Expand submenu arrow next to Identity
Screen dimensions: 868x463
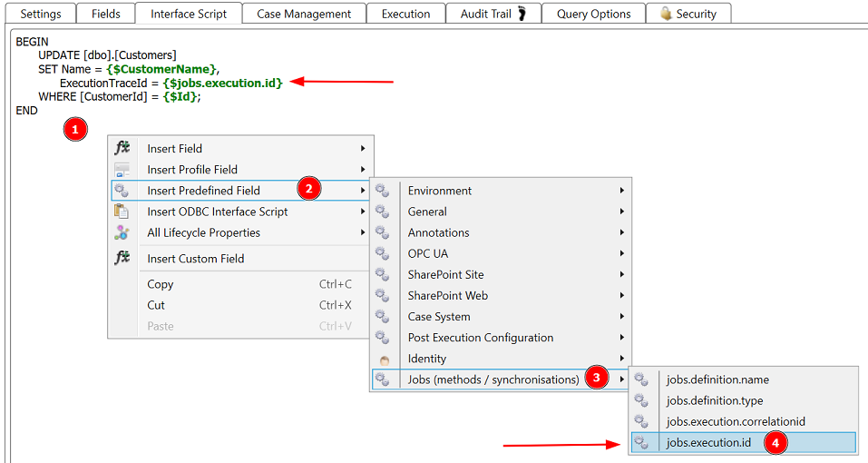[x=621, y=359]
